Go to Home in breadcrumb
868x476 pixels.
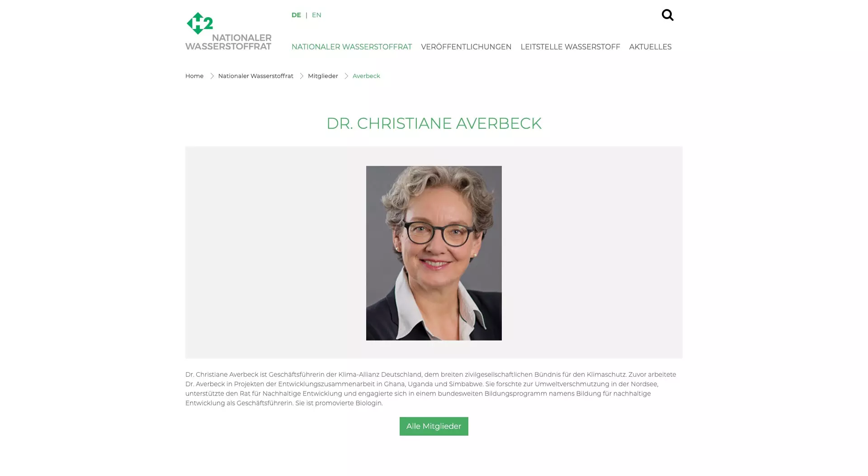coord(194,76)
